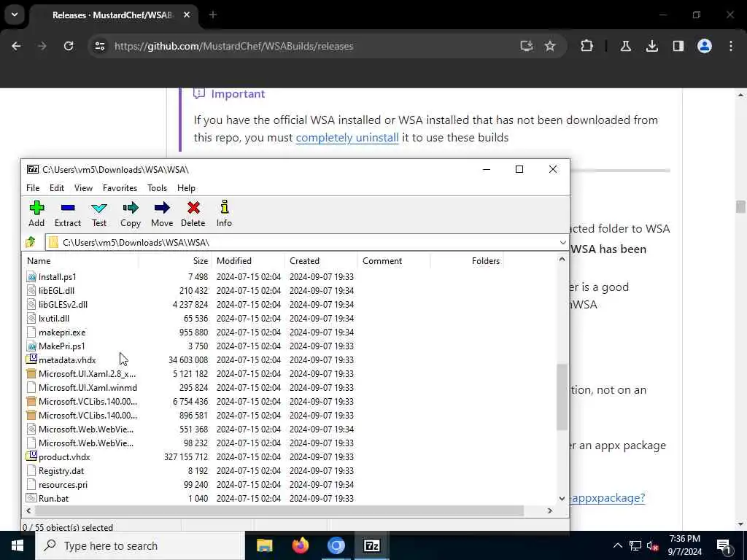
Task: Open a new Chrome tab
Action: pos(213,15)
